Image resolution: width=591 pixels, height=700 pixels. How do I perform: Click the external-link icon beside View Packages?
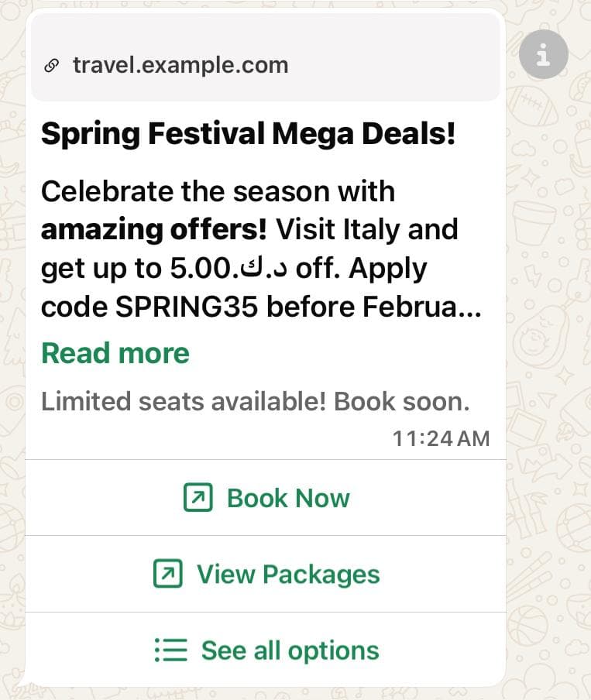point(170,574)
